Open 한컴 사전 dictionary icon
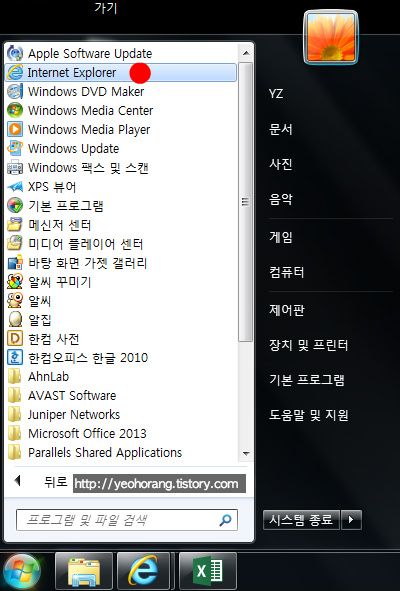 15,338
